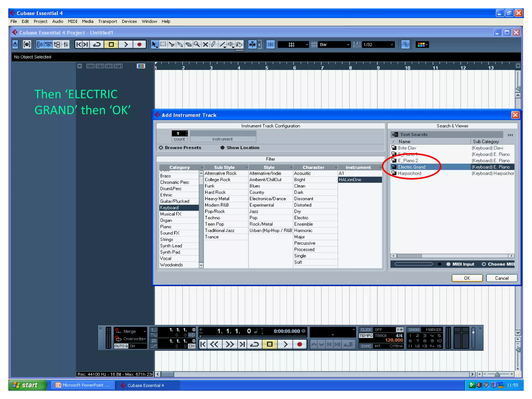Switch to Microsoft PowerPoint in taskbar
Image resolution: width=532 pixels, height=399 pixels.
click(83, 385)
